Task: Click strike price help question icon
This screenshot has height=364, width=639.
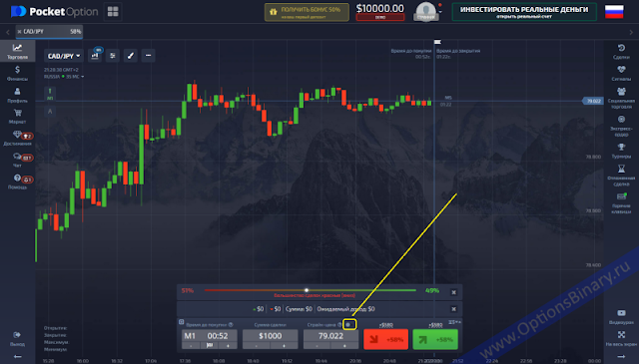Action: [x=339, y=324]
